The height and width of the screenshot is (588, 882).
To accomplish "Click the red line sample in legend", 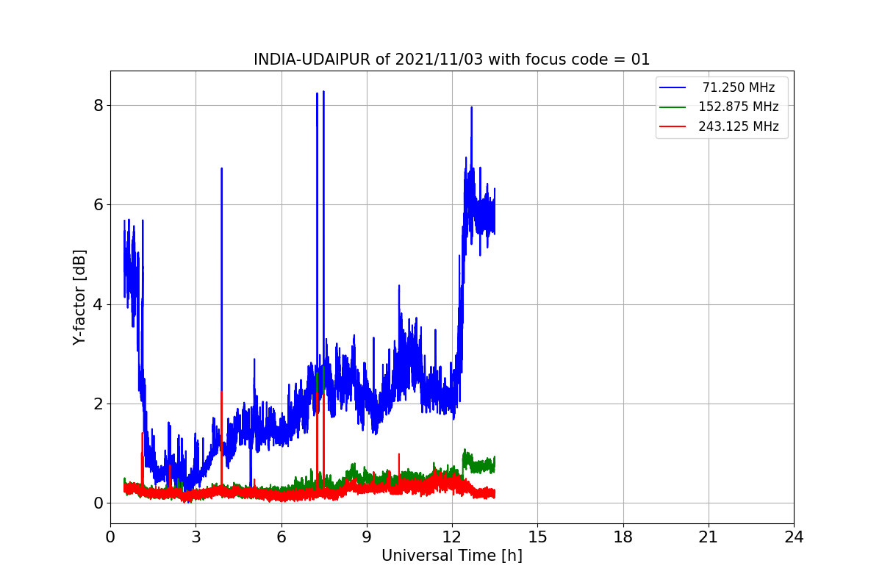I will pos(673,126).
